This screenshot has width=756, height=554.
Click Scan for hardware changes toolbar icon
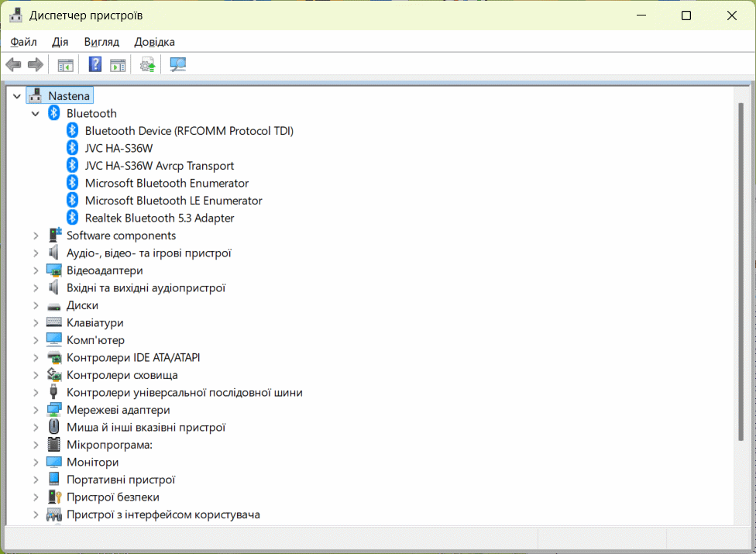(178, 64)
